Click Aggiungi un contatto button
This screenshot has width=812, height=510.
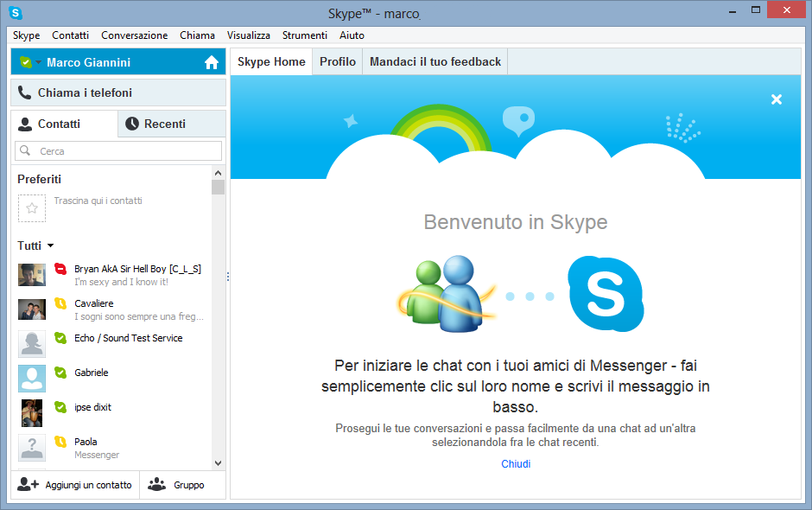click(x=75, y=485)
